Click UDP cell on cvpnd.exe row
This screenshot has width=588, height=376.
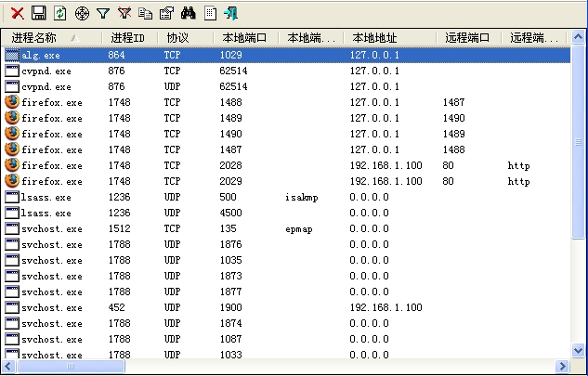click(x=172, y=86)
